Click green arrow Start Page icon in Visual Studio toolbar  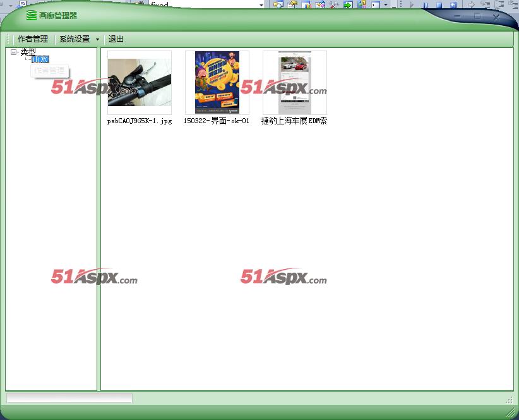coord(348,4)
